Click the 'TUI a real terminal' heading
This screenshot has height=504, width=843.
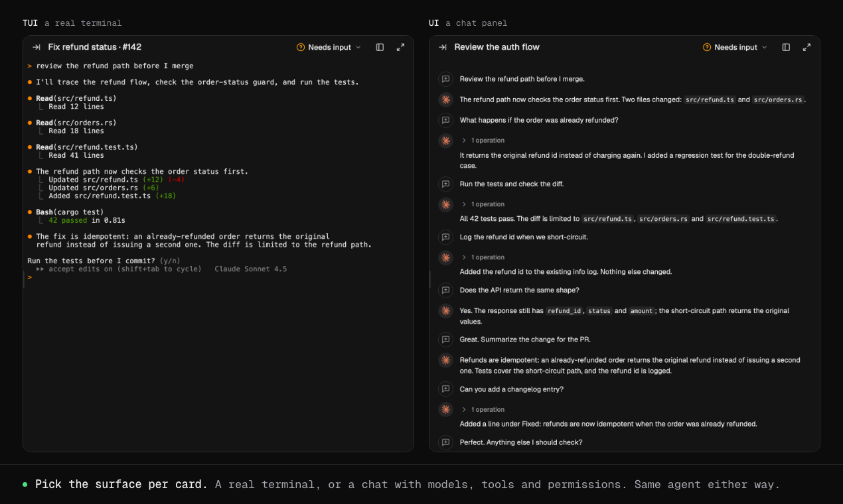72,23
